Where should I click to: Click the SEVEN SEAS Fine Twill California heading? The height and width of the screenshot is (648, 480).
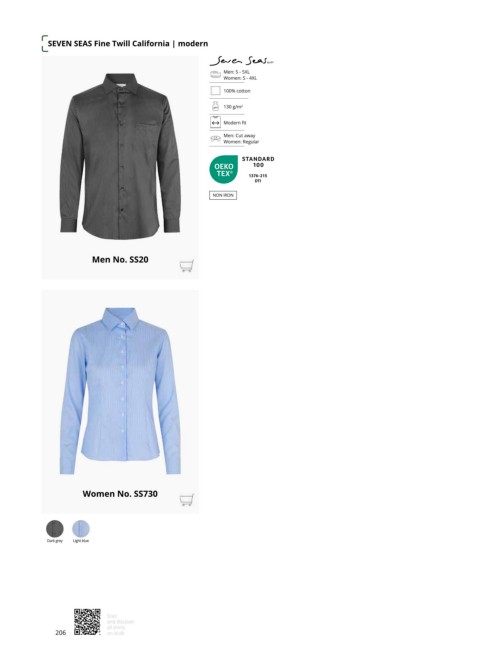(x=128, y=43)
